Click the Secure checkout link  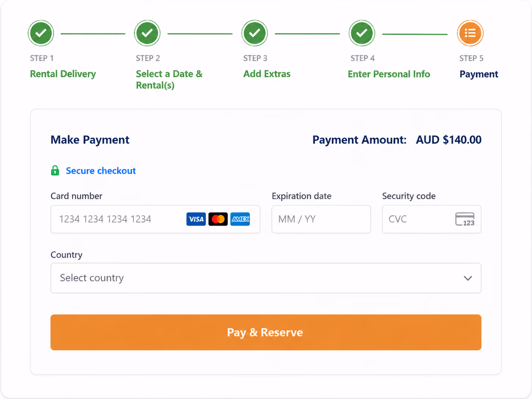tap(101, 170)
